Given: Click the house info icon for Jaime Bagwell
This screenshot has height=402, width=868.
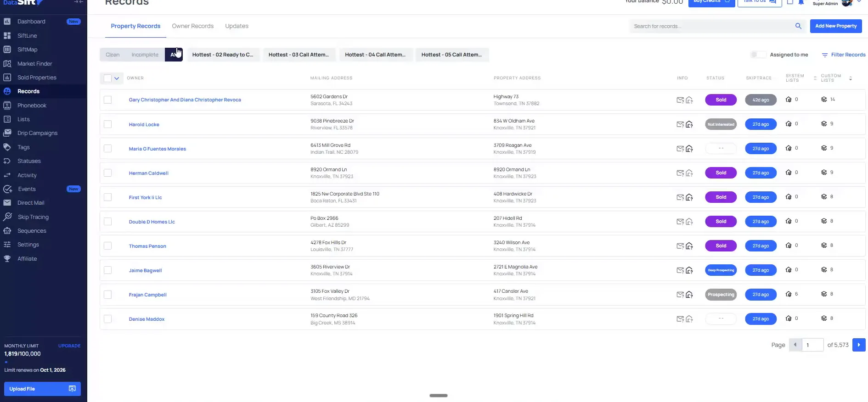Looking at the screenshot, I should 689,270.
